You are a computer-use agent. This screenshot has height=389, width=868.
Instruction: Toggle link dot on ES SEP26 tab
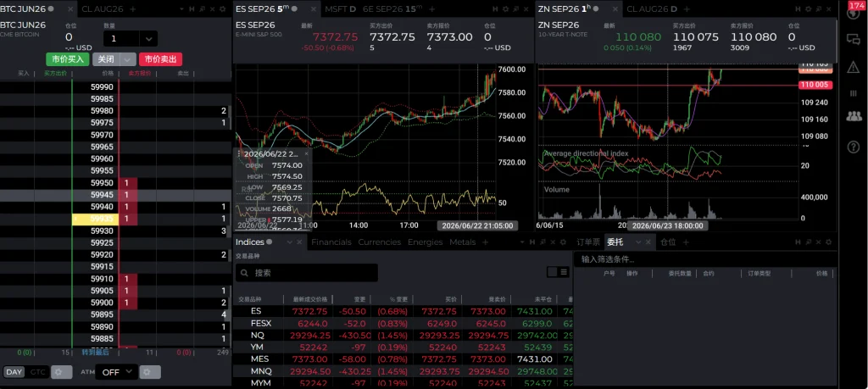pyautogui.click(x=294, y=8)
